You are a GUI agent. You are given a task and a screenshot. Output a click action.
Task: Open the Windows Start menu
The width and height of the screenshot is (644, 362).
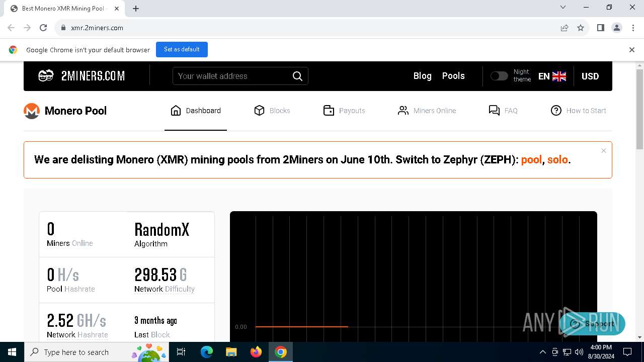[x=12, y=352]
